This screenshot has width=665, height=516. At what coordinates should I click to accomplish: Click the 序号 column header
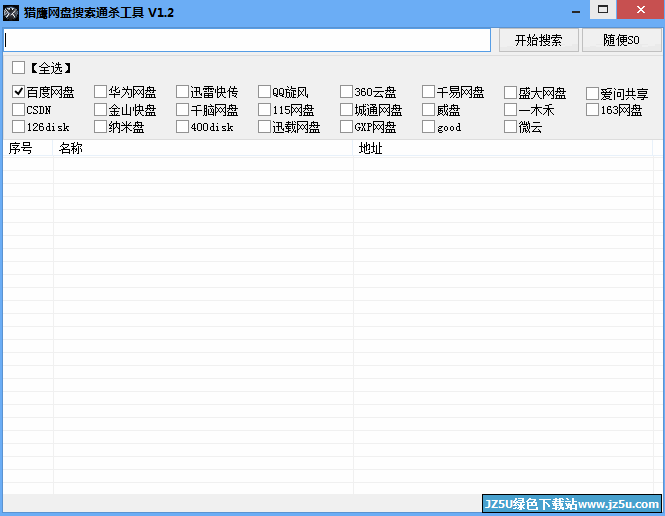point(28,148)
